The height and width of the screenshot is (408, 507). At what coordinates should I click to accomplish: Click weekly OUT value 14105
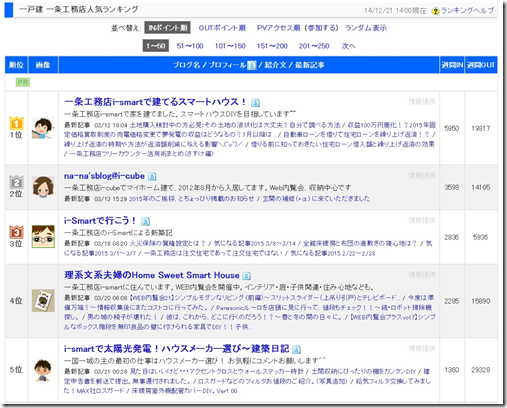pos(481,187)
